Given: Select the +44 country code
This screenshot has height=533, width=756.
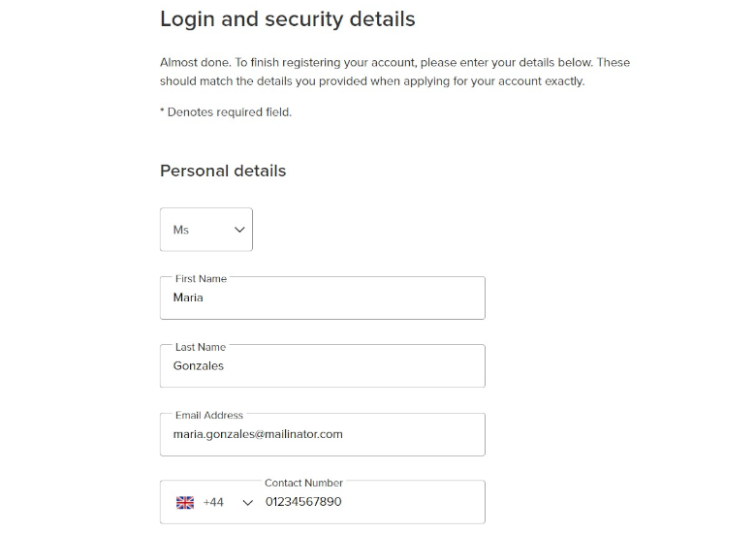Looking at the screenshot, I should tap(213, 502).
